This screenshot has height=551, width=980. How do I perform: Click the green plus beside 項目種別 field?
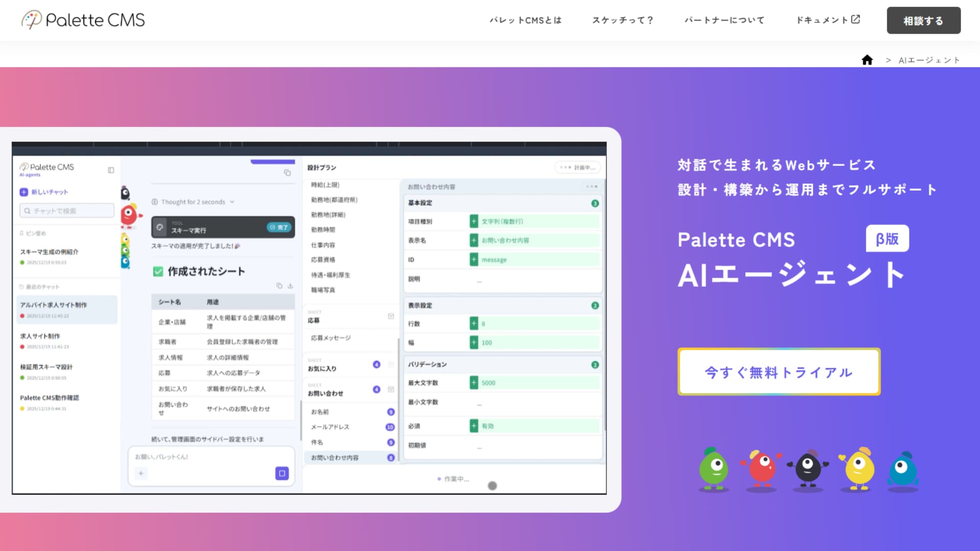474,221
